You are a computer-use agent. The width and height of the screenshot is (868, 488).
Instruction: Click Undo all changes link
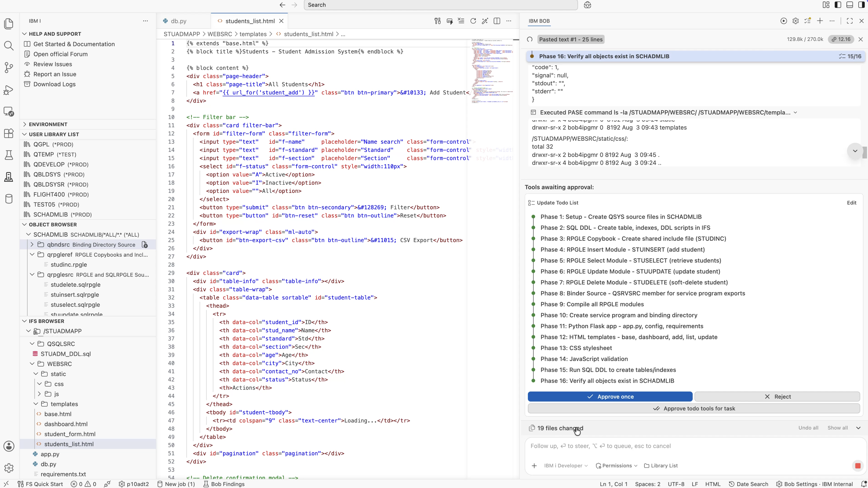[x=808, y=428]
